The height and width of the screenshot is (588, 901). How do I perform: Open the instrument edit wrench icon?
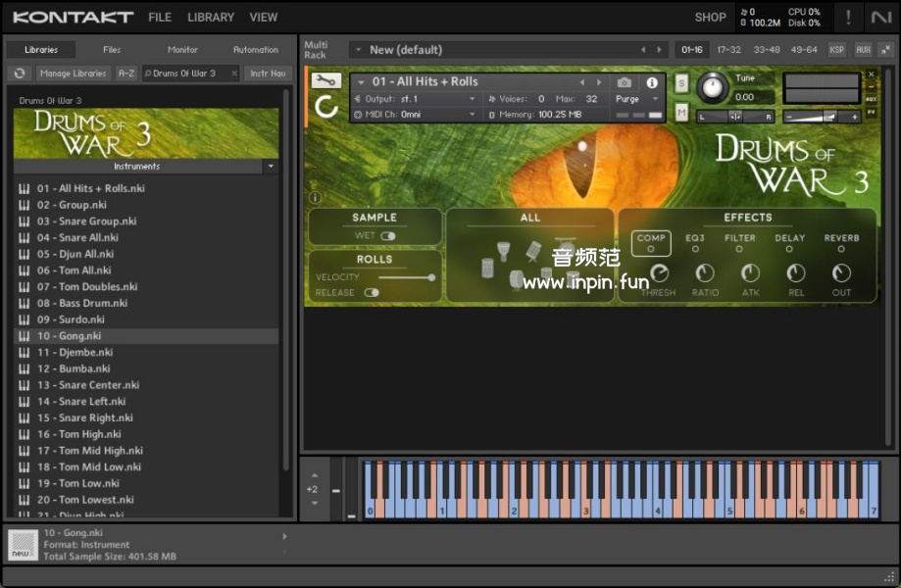[x=326, y=81]
